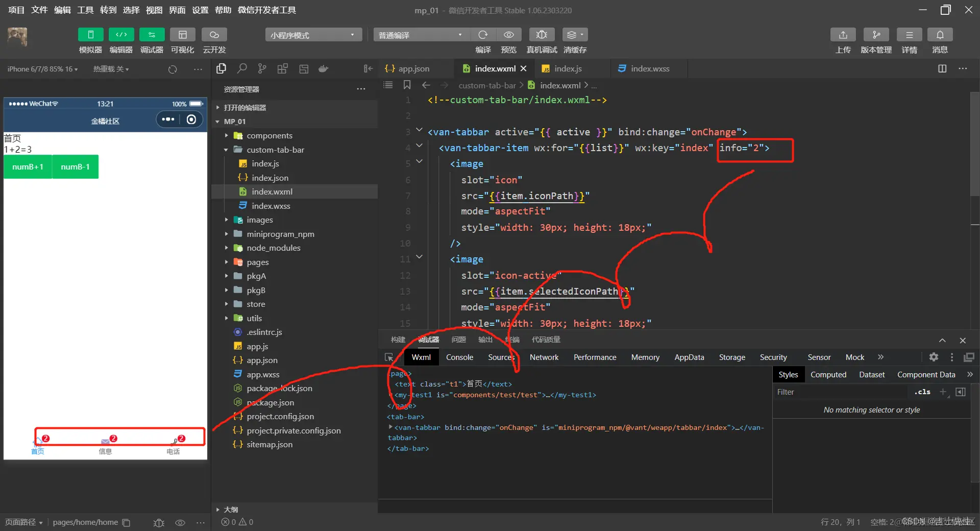Screen dimensions: 980x531
Task: Switch to the Computed styles tab
Action: [828, 375]
